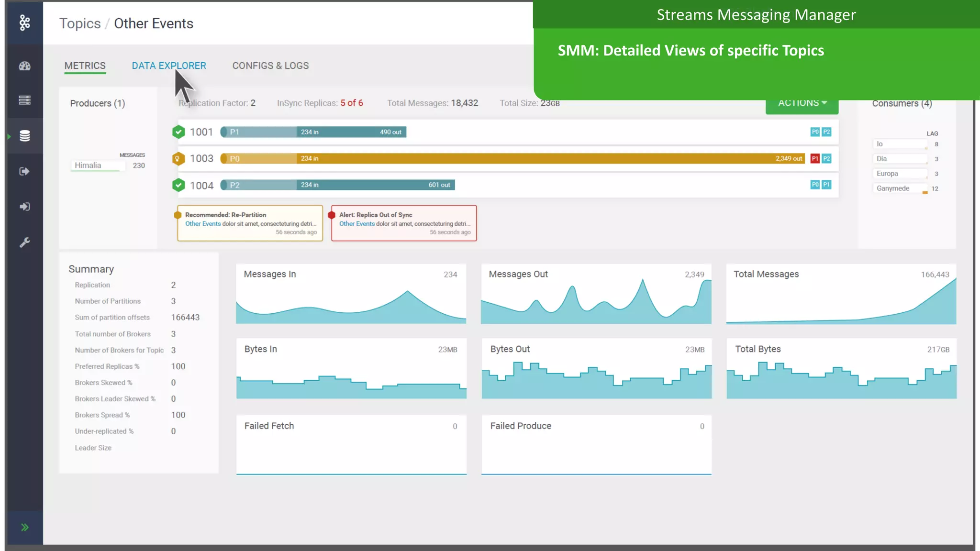Click Sum of partition offsets summary row
This screenshot has width=980, height=551.
pyautogui.click(x=137, y=317)
